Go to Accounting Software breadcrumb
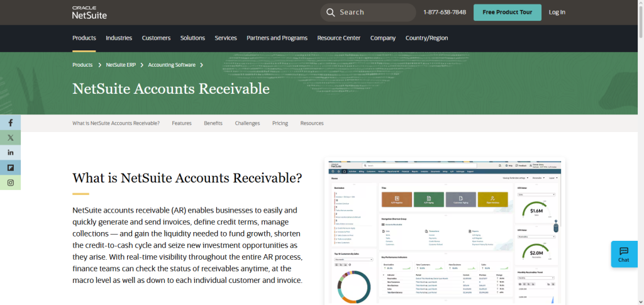The image size is (644, 305). 172,65
